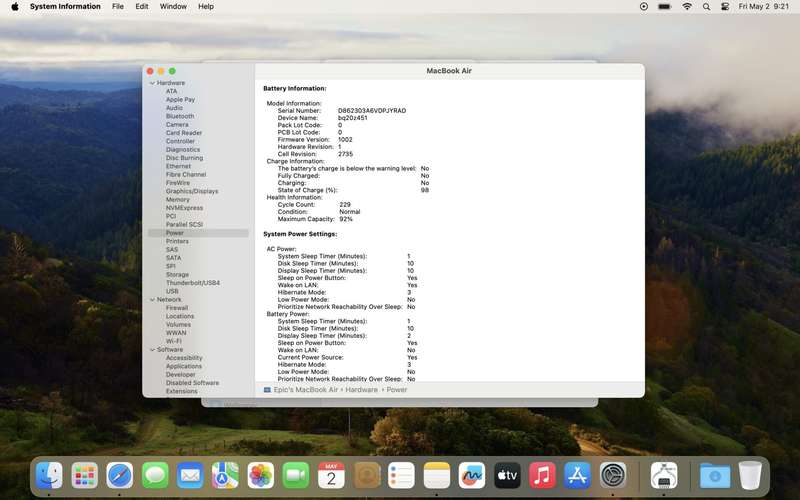
Task: Click the date and time clock
Action: (763, 7)
